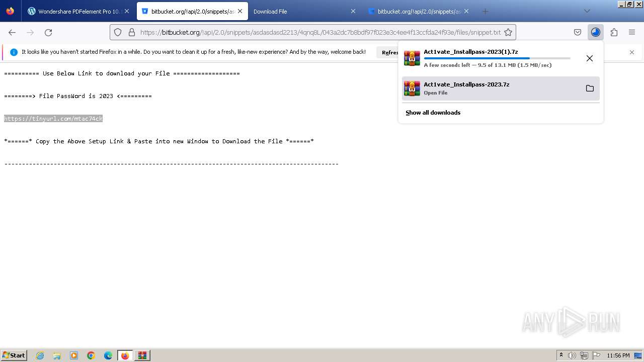644x362 pixels.
Task: Open the volume speaker tray icon
Action: (x=572, y=355)
